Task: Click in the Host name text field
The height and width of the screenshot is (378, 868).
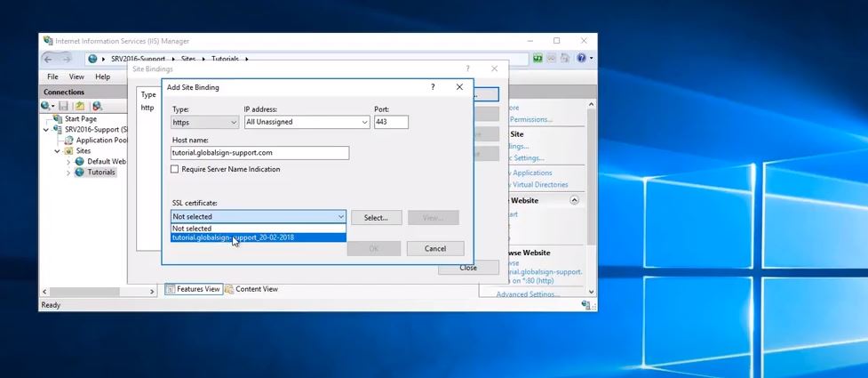Action: click(x=260, y=152)
